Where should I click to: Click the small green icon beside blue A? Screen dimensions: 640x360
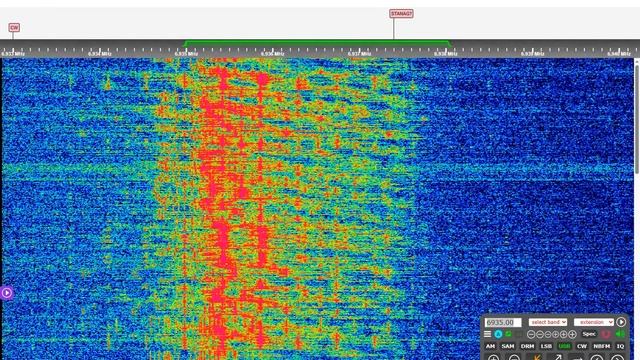508,333
